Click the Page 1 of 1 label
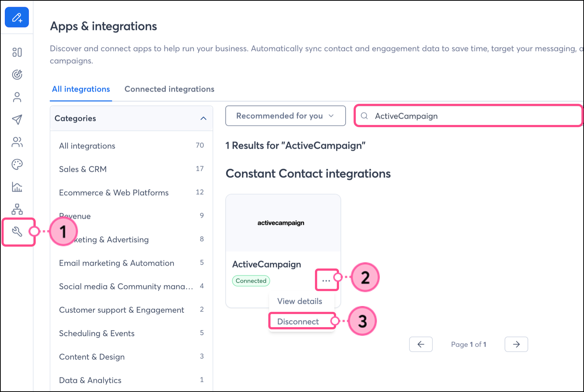The height and width of the screenshot is (392, 584). click(468, 344)
